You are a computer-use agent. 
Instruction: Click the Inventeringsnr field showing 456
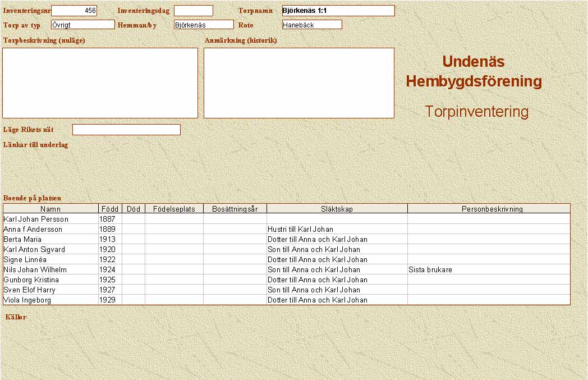click(x=74, y=11)
